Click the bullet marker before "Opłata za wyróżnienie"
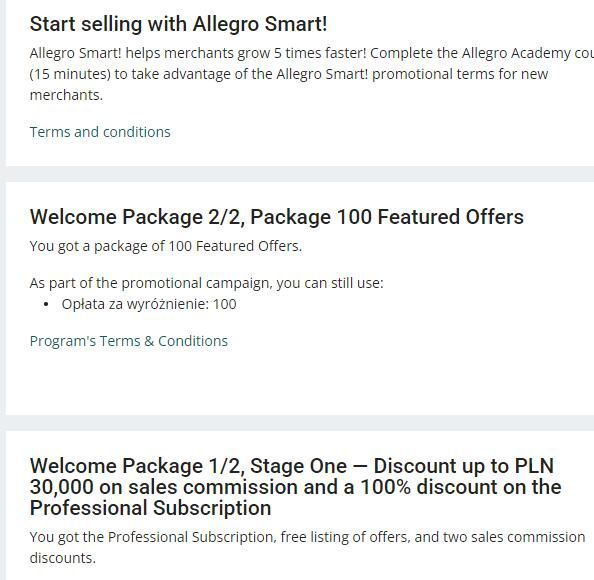Viewport: 594px width, 580px height. click(46, 305)
